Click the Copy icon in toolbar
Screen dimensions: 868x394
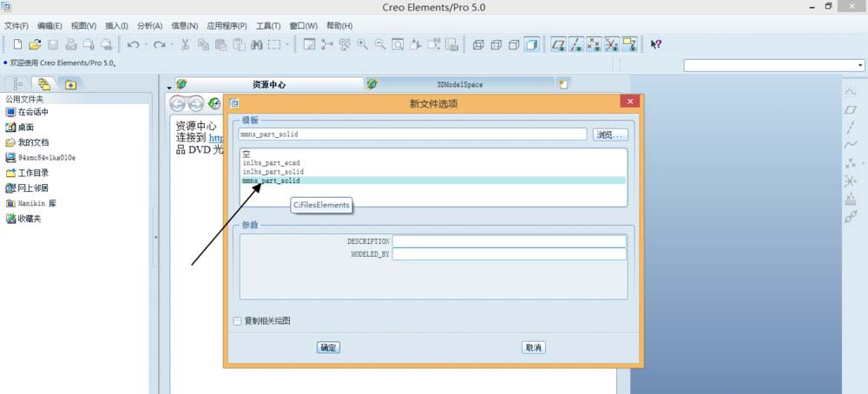point(203,45)
